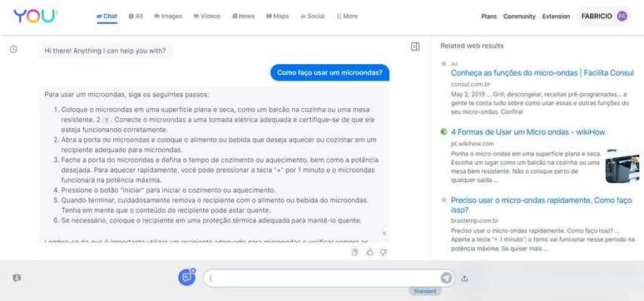Toggle the side panel layout icon
Viewport: 644px width, 301px height.
415,47
